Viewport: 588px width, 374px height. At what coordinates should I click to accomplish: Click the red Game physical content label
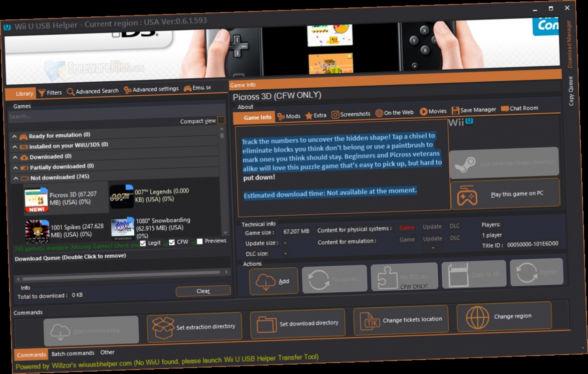click(407, 227)
